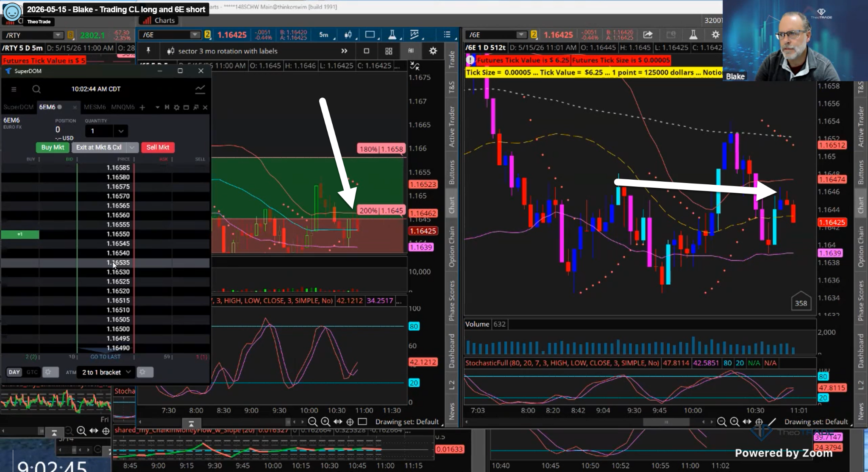The image size is (868, 472).
Task: Open the patterns icon in middle chart toolbar
Action: pos(414,35)
